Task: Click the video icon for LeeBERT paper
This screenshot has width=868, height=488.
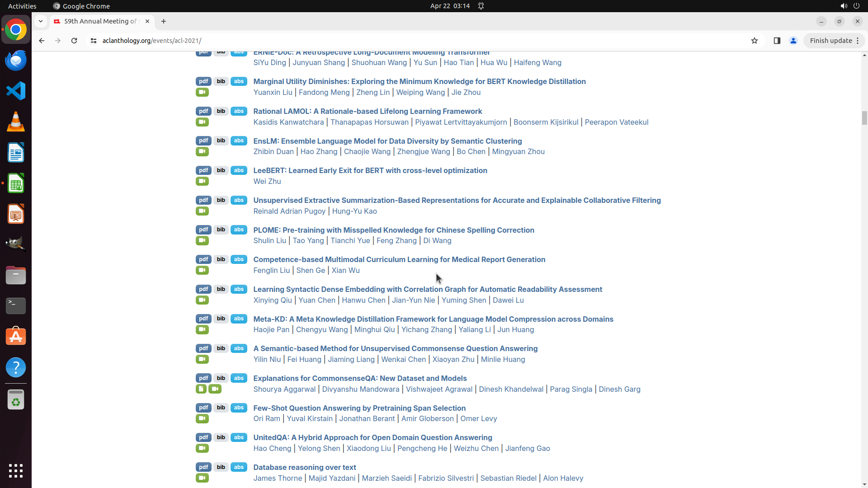Action: click(x=202, y=181)
